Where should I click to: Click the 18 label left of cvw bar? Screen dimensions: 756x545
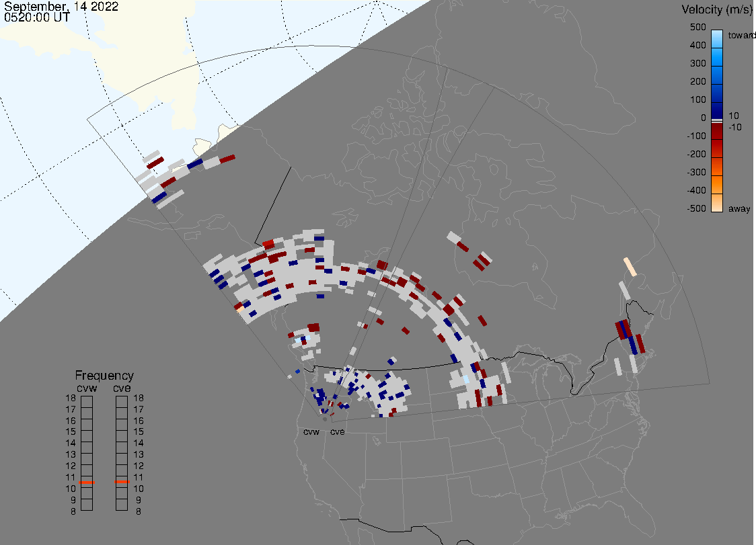71,398
